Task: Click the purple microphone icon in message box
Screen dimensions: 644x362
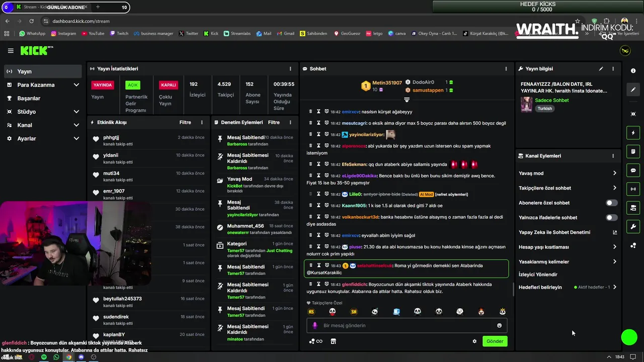Action: [x=315, y=325]
